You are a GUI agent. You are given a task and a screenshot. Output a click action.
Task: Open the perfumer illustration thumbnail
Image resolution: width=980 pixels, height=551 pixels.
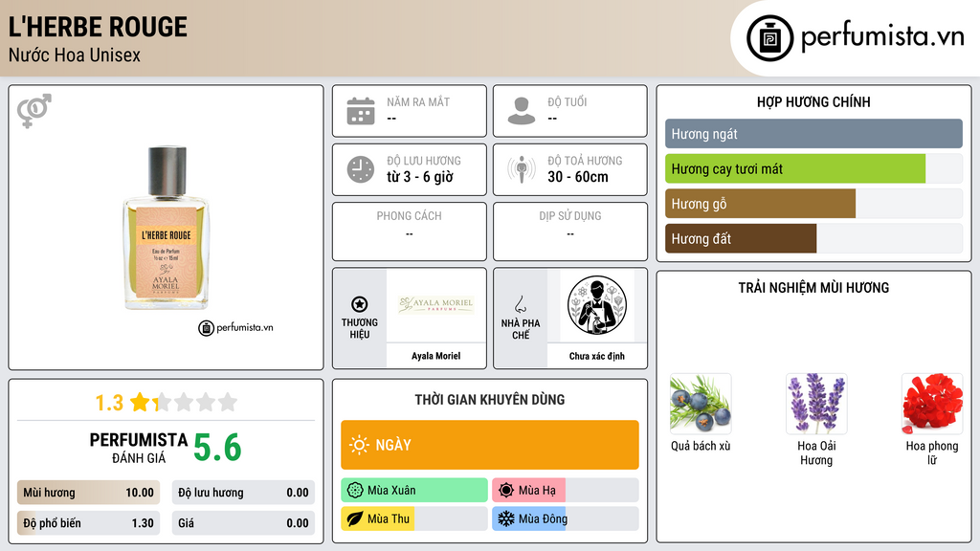(597, 305)
